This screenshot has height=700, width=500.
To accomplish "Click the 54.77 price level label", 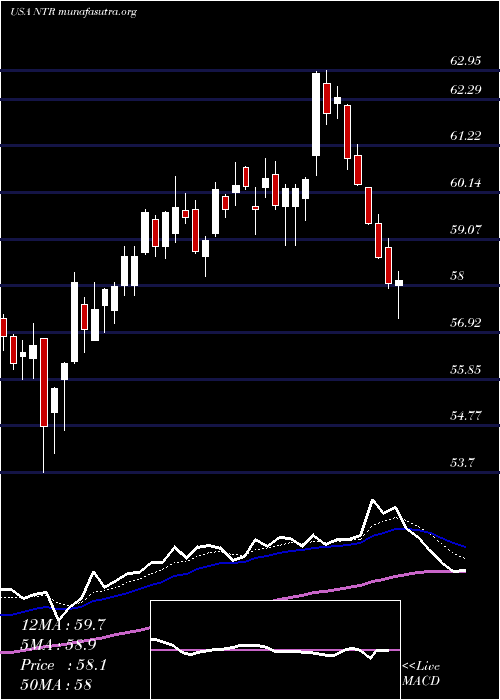I will [x=466, y=416].
